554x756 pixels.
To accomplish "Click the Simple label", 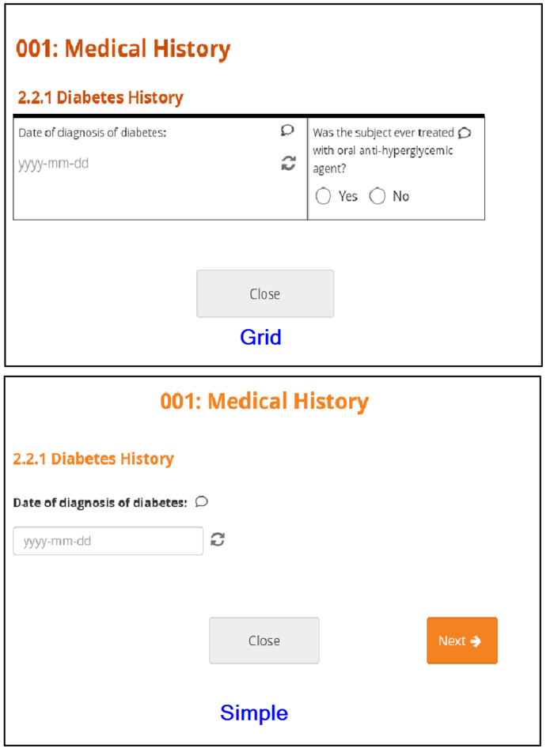I will (x=253, y=713).
